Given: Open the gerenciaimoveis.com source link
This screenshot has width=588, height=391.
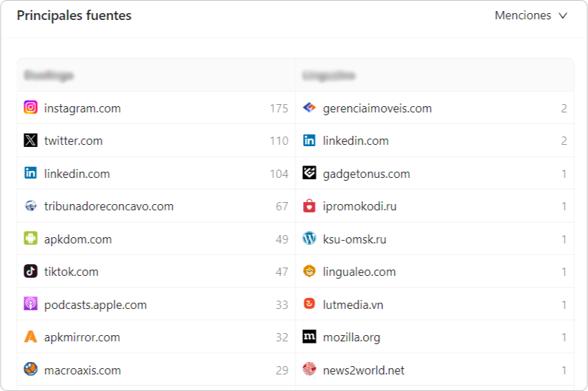Looking at the screenshot, I should point(378,108).
